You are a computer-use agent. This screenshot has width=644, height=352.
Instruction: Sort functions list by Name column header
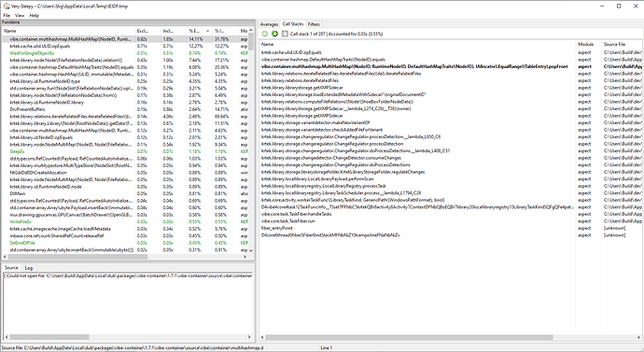click(x=68, y=31)
